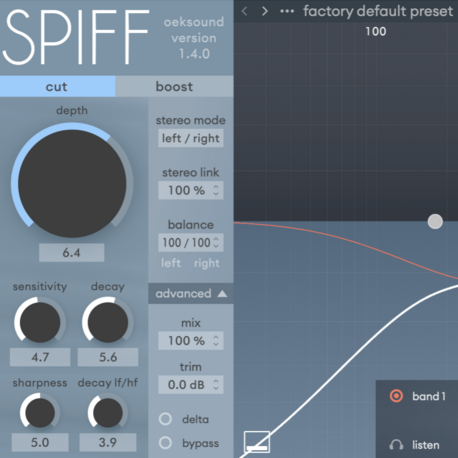Click the 100 frequency label in graph

(376, 31)
